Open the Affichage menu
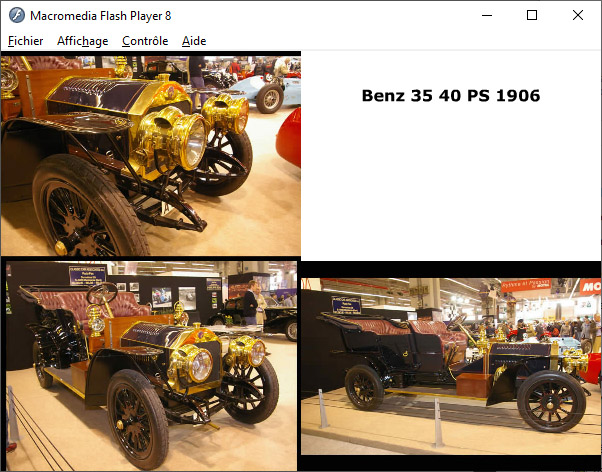The image size is (602, 472). click(x=83, y=41)
